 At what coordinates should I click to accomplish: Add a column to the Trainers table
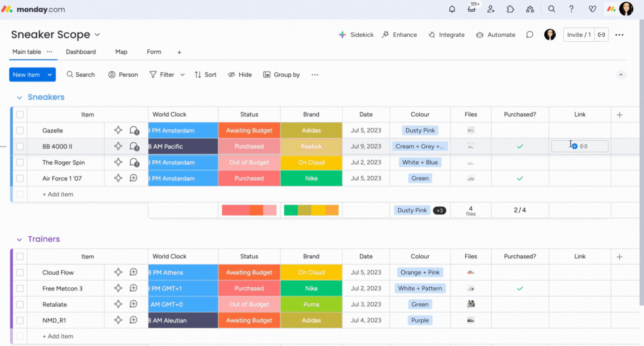pyautogui.click(x=619, y=257)
